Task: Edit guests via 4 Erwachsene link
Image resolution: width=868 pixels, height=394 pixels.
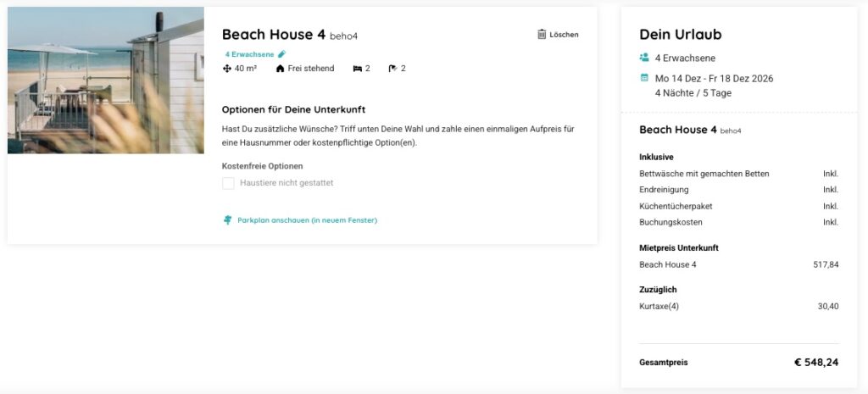Action: click(x=250, y=54)
